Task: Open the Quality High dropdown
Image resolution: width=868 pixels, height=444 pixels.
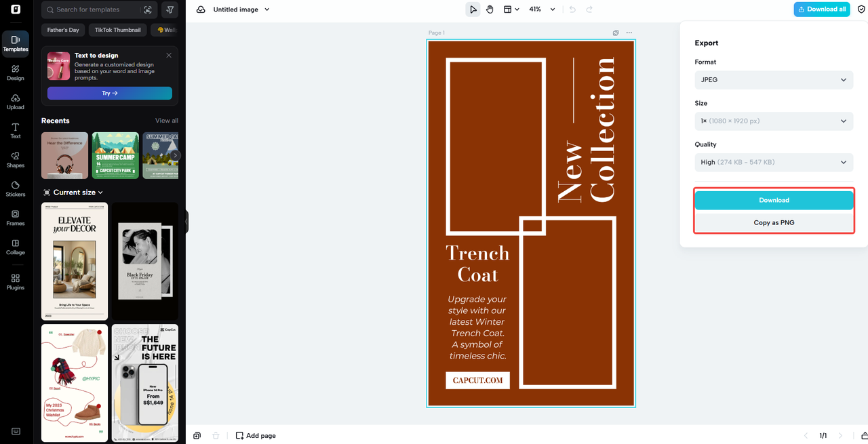Action: point(774,162)
